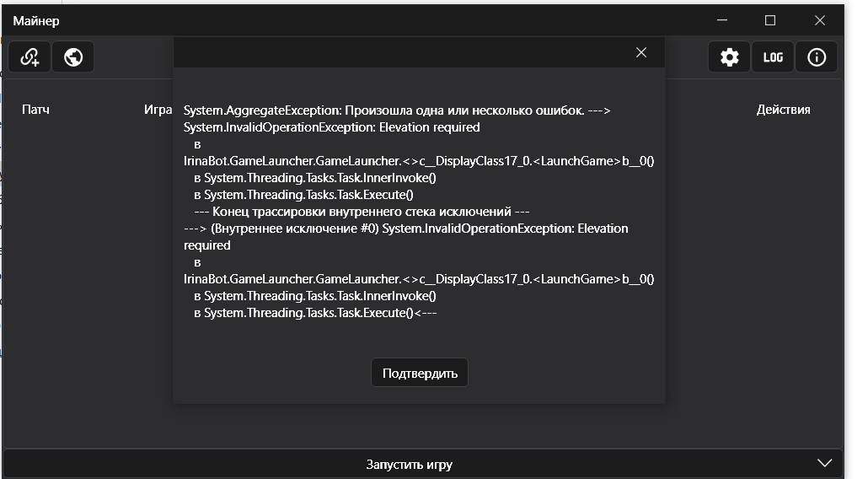Click the Действия column header

point(783,110)
